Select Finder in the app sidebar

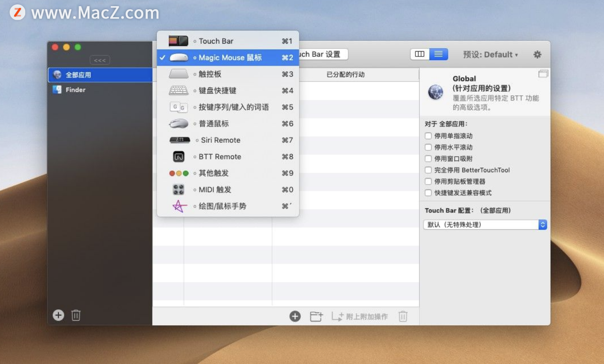coord(100,89)
